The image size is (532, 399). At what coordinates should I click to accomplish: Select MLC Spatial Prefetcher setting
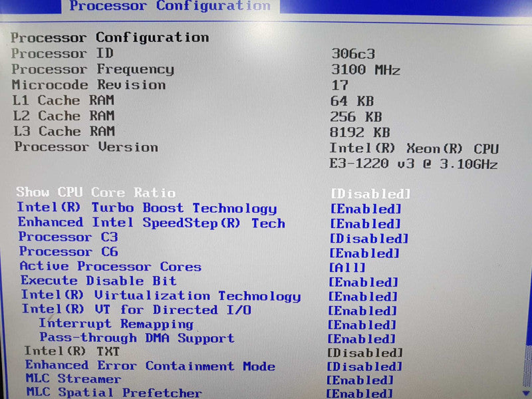[114, 392]
